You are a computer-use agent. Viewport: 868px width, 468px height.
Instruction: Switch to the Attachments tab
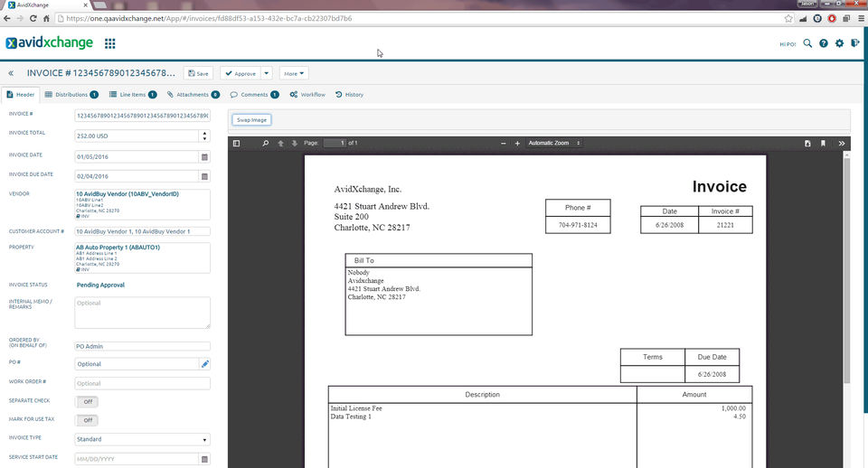(x=193, y=95)
